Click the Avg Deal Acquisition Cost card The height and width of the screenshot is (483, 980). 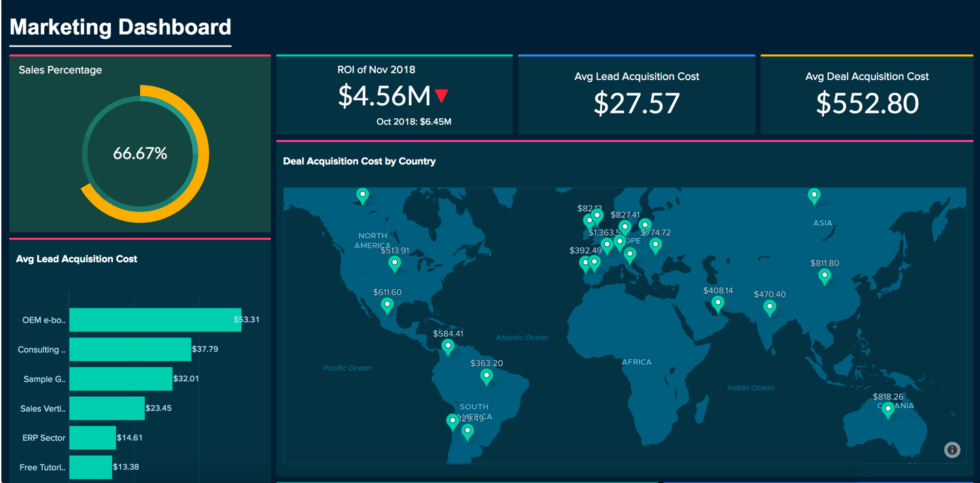tap(866, 94)
